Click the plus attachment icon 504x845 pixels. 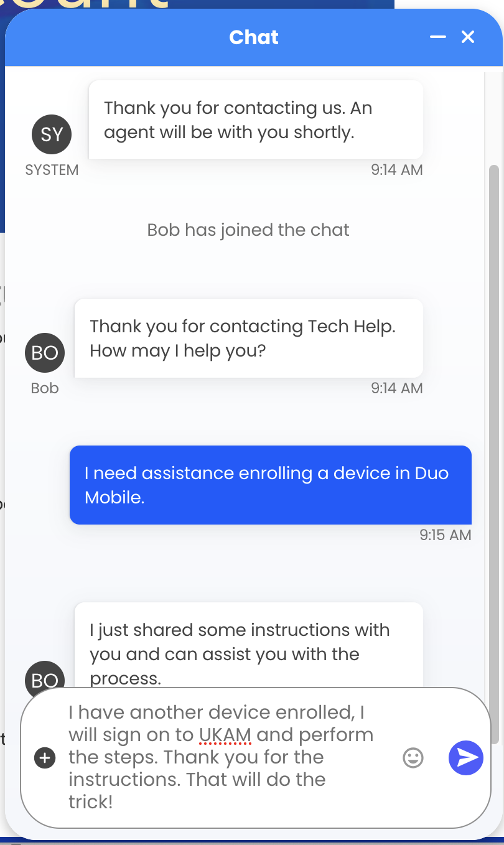click(45, 758)
